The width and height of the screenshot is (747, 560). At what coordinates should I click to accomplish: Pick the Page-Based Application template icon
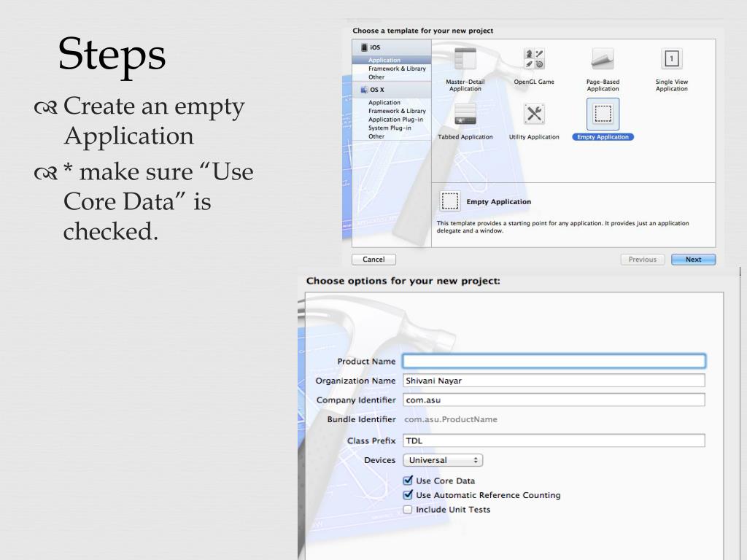click(x=603, y=58)
